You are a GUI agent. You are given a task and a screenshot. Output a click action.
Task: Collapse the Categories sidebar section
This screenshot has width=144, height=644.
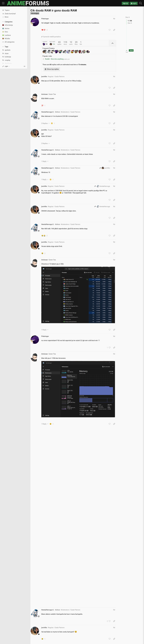pos(3,22)
